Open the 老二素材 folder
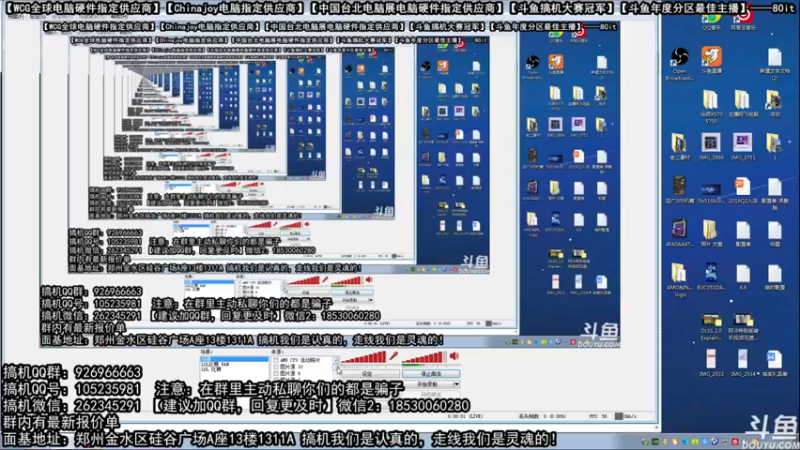Image resolution: width=800 pixels, height=450 pixels. click(x=679, y=147)
